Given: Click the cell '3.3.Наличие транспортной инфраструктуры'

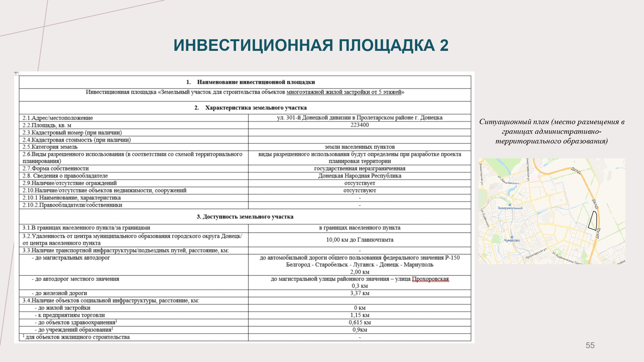Looking at the screenshot, I should pos(134,251).
